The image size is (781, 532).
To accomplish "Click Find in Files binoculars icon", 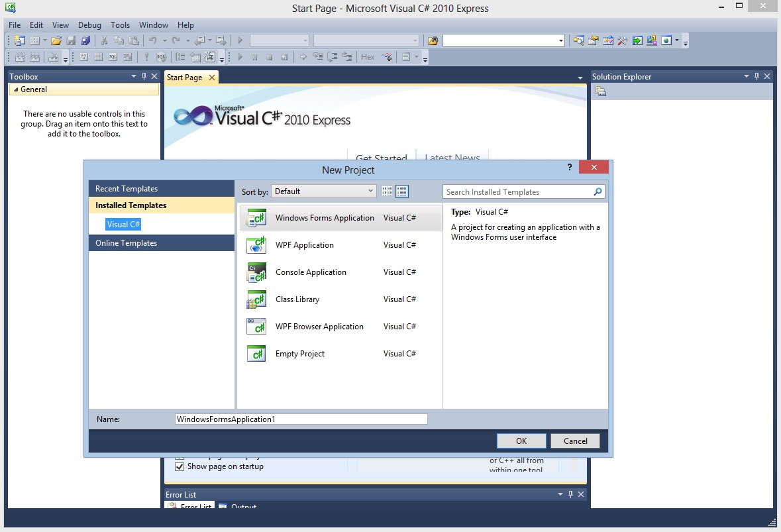I will pyautogui.click(x=433, y=41).
